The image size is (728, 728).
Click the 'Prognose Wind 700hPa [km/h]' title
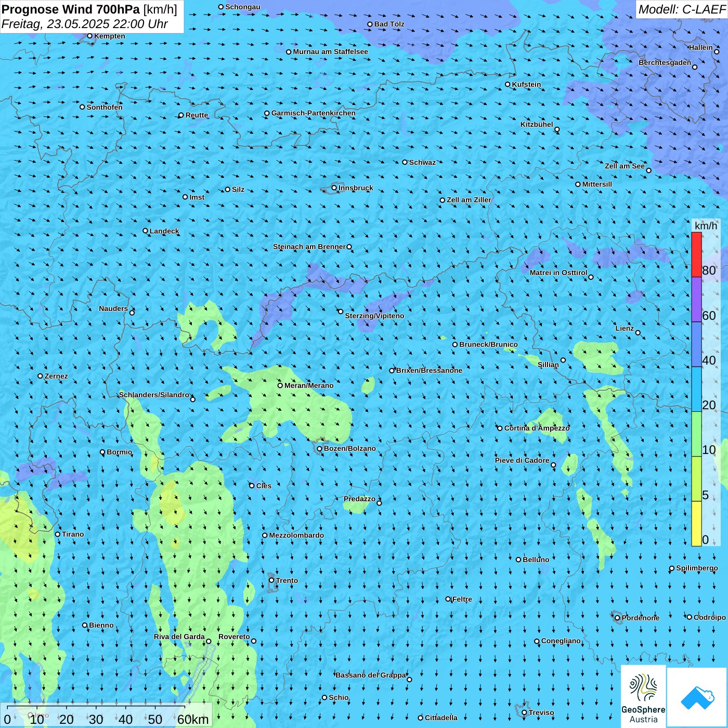89,9
